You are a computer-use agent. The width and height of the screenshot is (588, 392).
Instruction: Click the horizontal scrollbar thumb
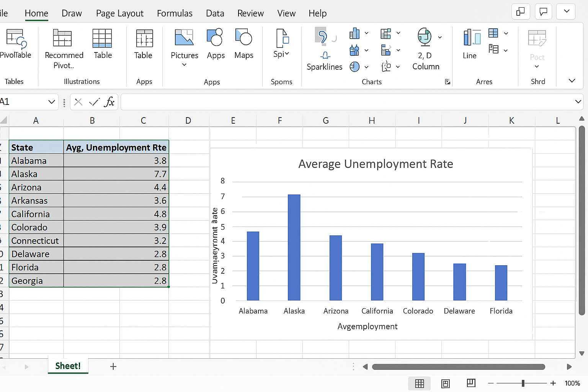pyautogui.click(x=458, y=367)
